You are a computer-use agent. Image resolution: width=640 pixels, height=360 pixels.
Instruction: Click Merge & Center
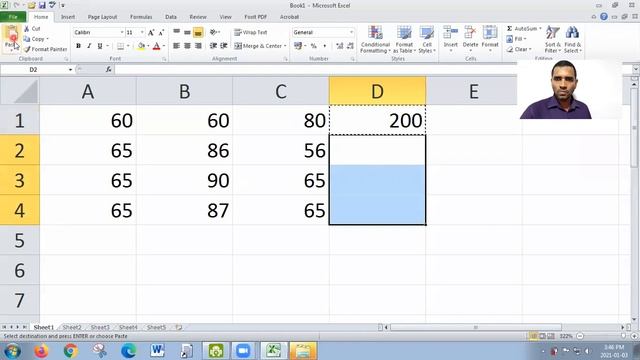(x=260, y=46)
